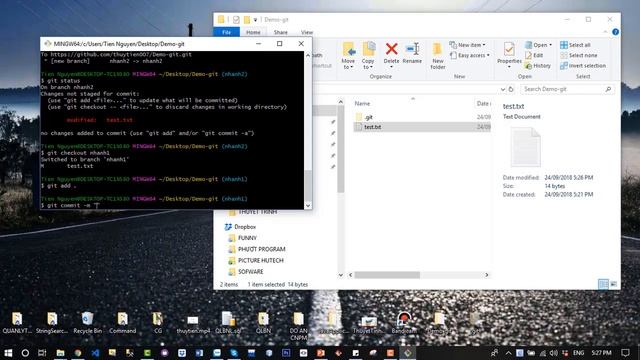
Task: Click Select all in Explorer ribbon
Action: (575, 45)
